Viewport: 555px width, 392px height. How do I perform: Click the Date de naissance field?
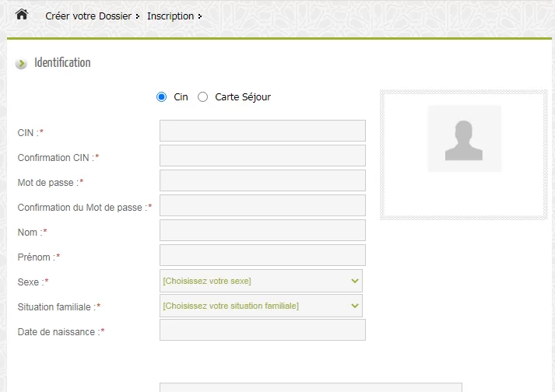(262, 330)
